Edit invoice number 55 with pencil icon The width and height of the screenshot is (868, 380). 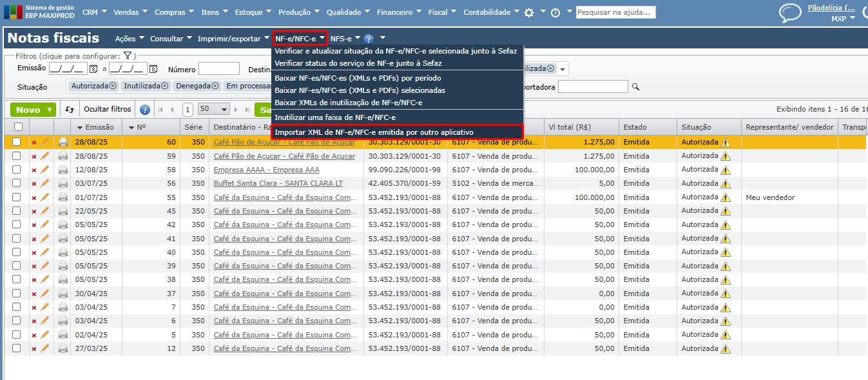click(x=44, y=197)
